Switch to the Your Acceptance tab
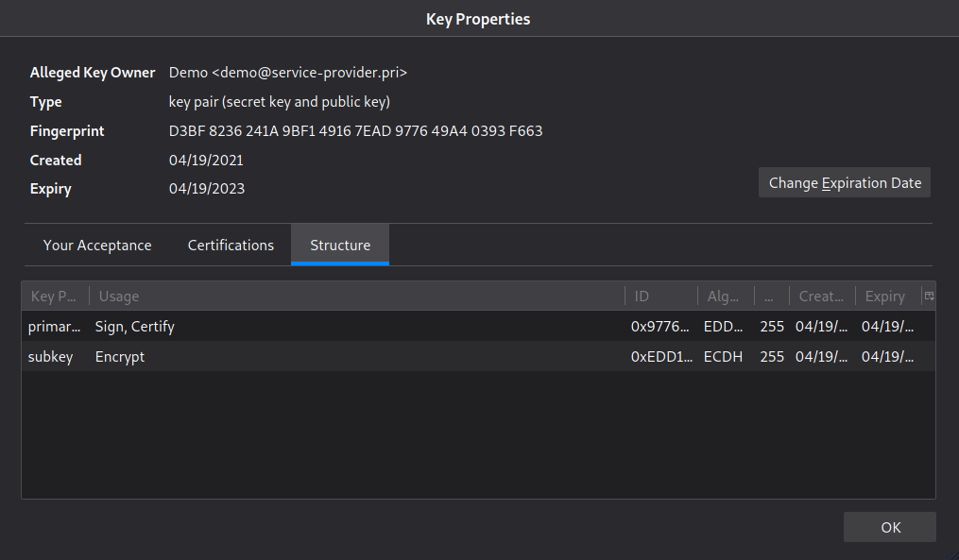Image resolution: width=959 pixels, height=560 pixels. (x=97, y=246)
